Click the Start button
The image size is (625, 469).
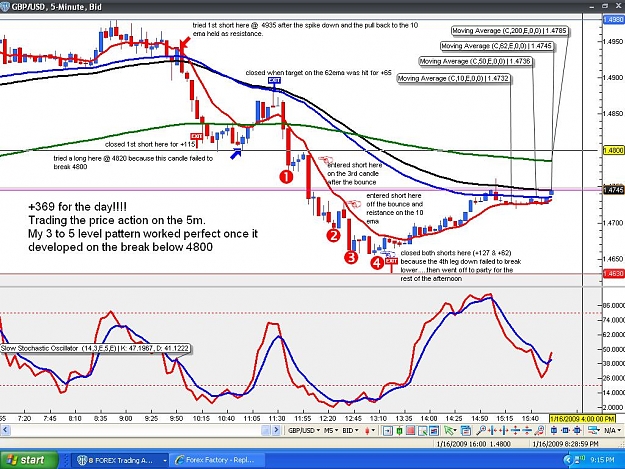[x=29, y=460]
